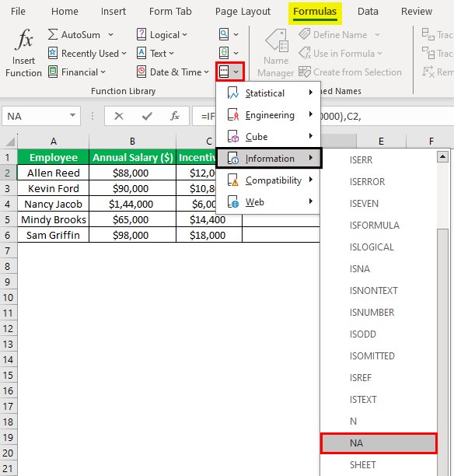Confirm formula entry with the checkmark
This screenshot has height=476, width=454.
[147, 116]
